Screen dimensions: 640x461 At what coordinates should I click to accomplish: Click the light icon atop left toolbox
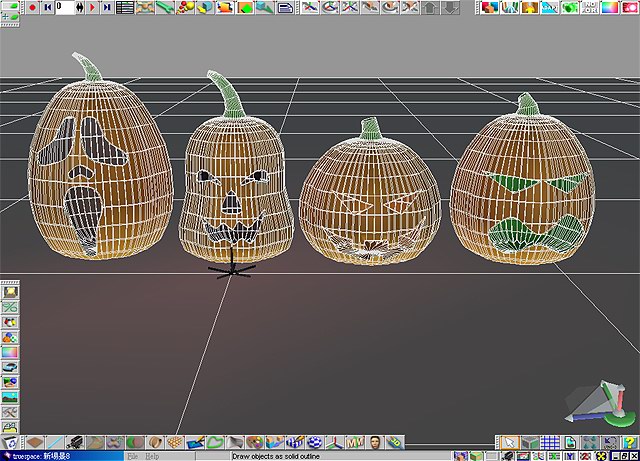pos(10,291)
